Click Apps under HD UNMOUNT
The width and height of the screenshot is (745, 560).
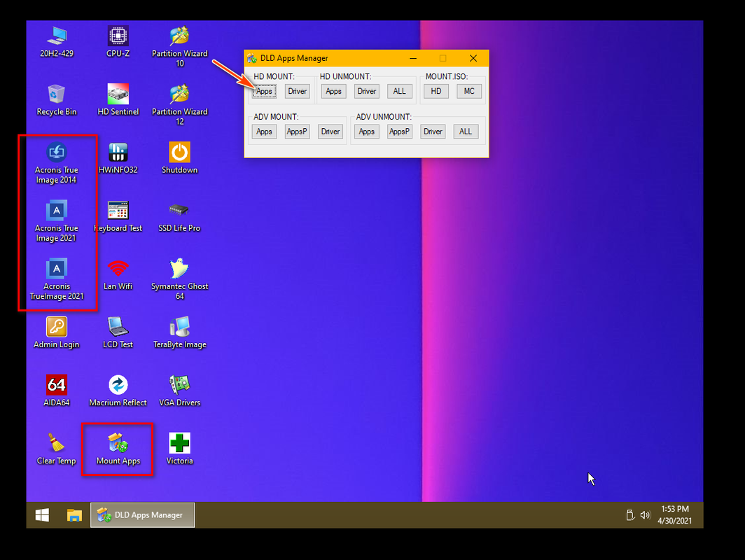[x=333, y=91]
